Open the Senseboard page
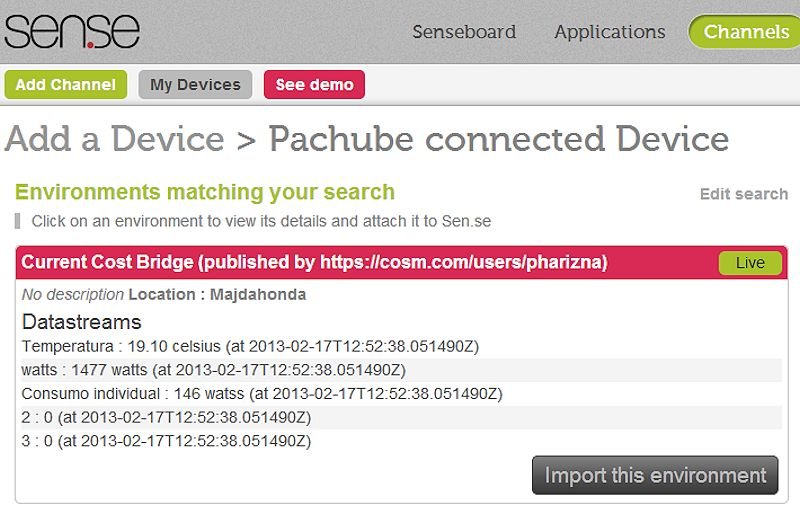Viewport: 800px width, 532px height. click(x=464, y=32)
